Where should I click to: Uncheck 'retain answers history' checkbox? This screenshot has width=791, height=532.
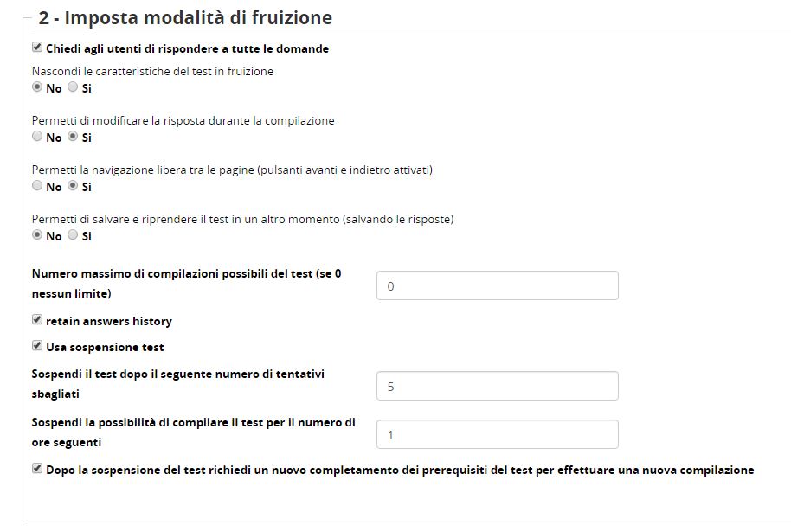(x=37, y=320)
